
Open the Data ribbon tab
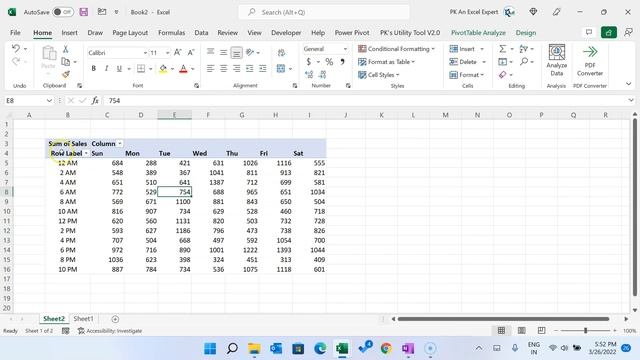(x=201, y=33)
